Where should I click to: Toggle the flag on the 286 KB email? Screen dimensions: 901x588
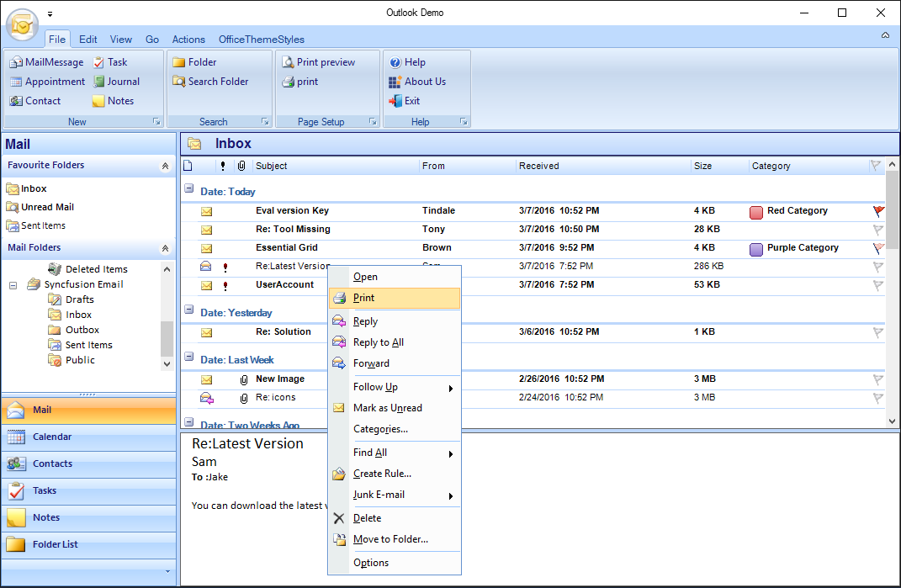878,266
